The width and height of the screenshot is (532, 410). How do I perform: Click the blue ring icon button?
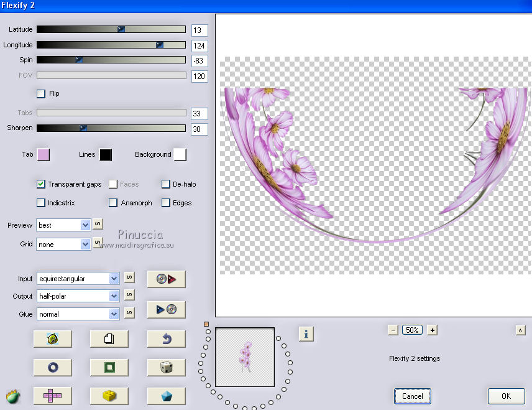point(53,367)
